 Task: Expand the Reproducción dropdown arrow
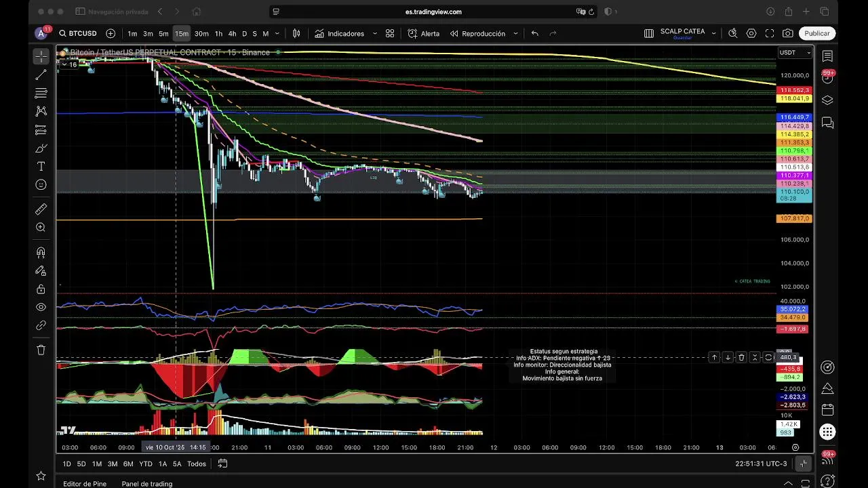(515, 33)
